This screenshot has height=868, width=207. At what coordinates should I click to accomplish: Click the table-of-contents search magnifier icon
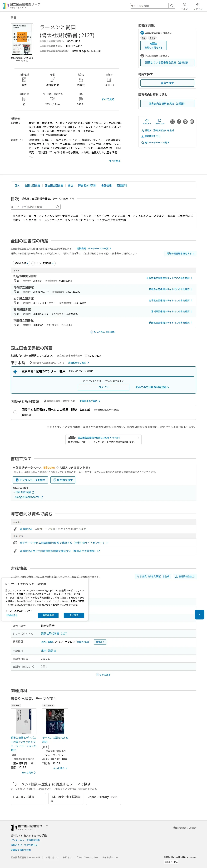click(57, 207)
